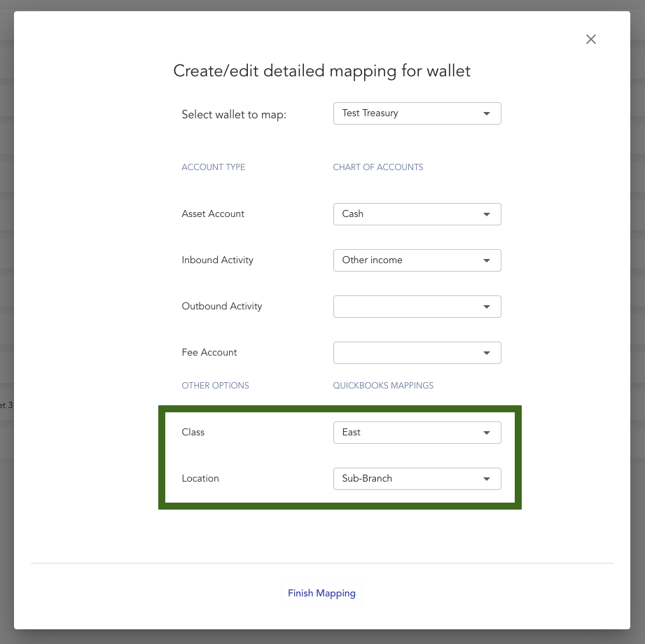The image size is (645, 644).
Task: Click the arrow on the Test Treasury dropdown
Action: [487, 113]
